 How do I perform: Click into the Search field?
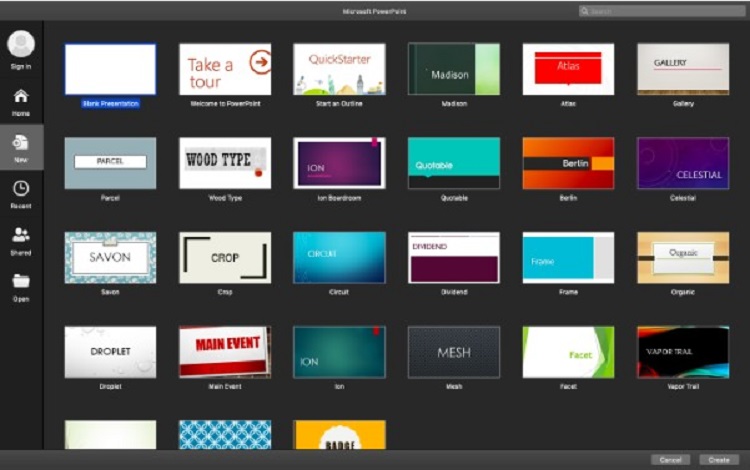[662, 11]
